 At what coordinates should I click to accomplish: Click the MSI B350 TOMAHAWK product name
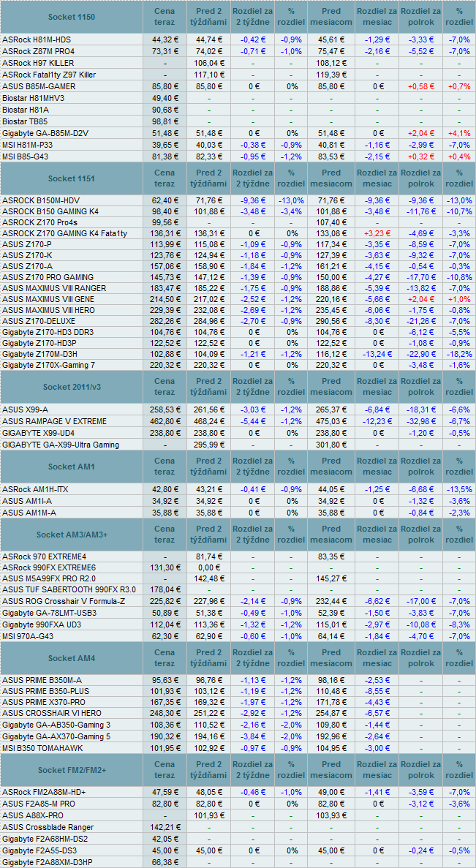pos(42,748)
